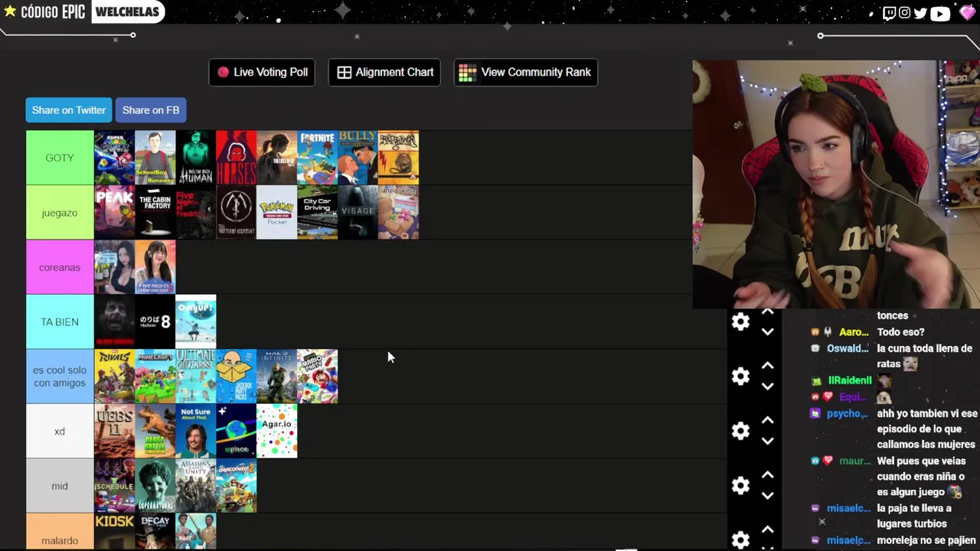
Task: Share the tier list on FB
Action: 151,110
